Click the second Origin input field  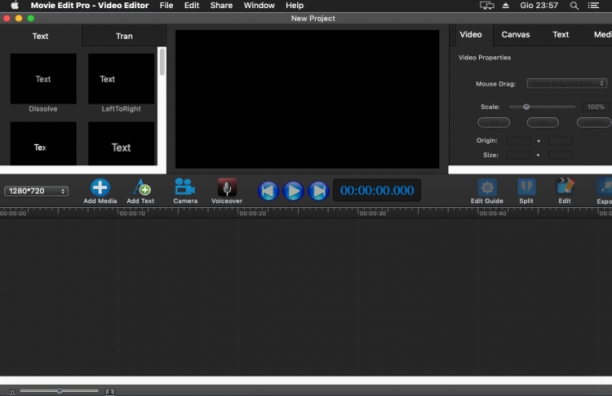pos(560,140)
